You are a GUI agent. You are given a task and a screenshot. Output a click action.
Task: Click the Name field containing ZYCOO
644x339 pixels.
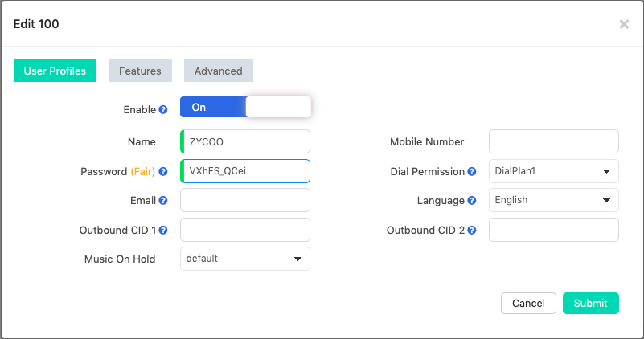245,141
